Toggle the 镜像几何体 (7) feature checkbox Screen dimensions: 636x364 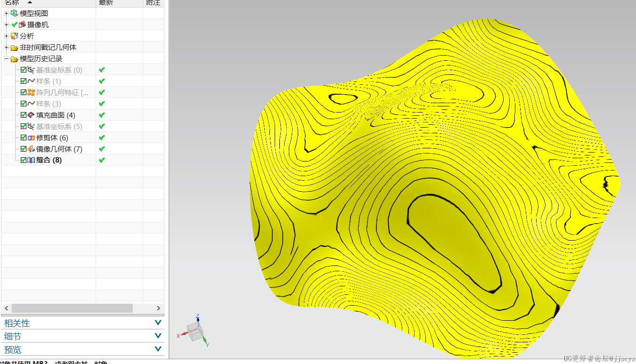click(x=24, y=149)
